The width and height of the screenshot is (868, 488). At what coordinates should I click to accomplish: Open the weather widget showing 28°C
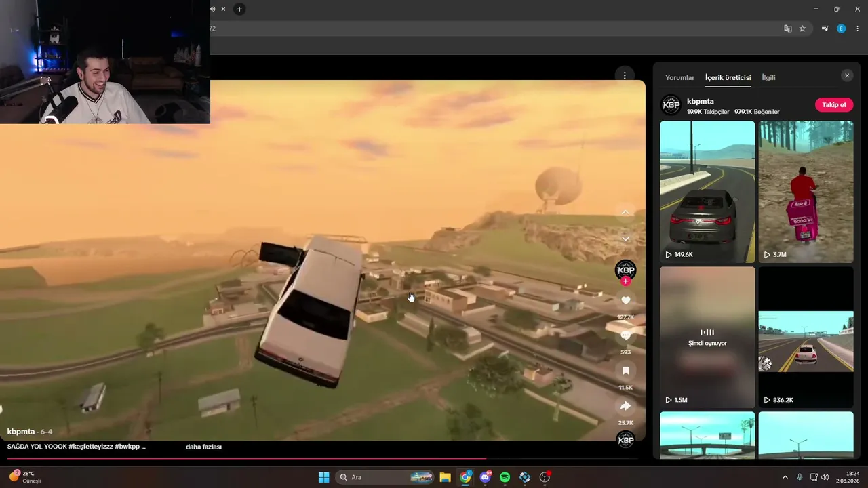click(25, 477)
